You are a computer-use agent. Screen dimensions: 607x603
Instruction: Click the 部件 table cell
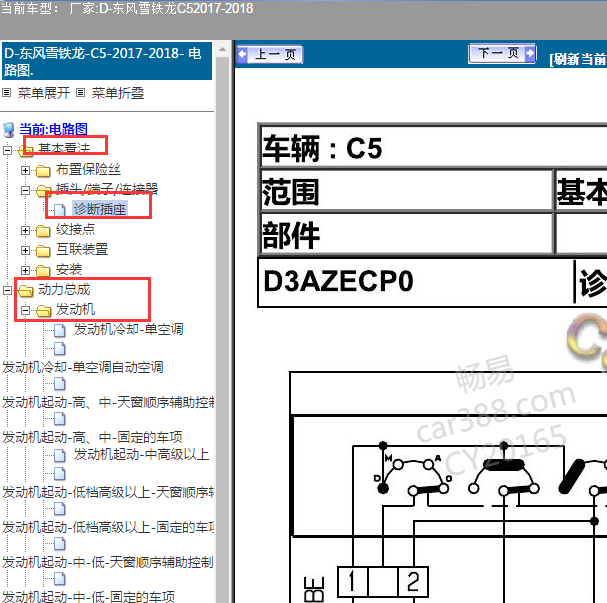406,234
